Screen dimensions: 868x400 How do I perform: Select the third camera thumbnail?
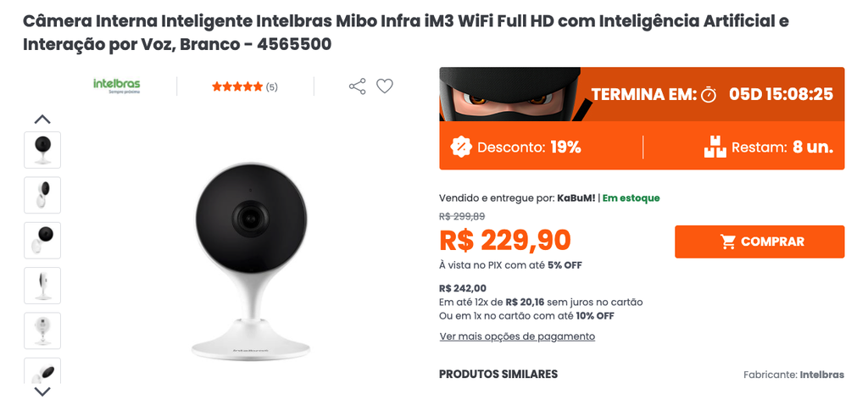[42, 241]
